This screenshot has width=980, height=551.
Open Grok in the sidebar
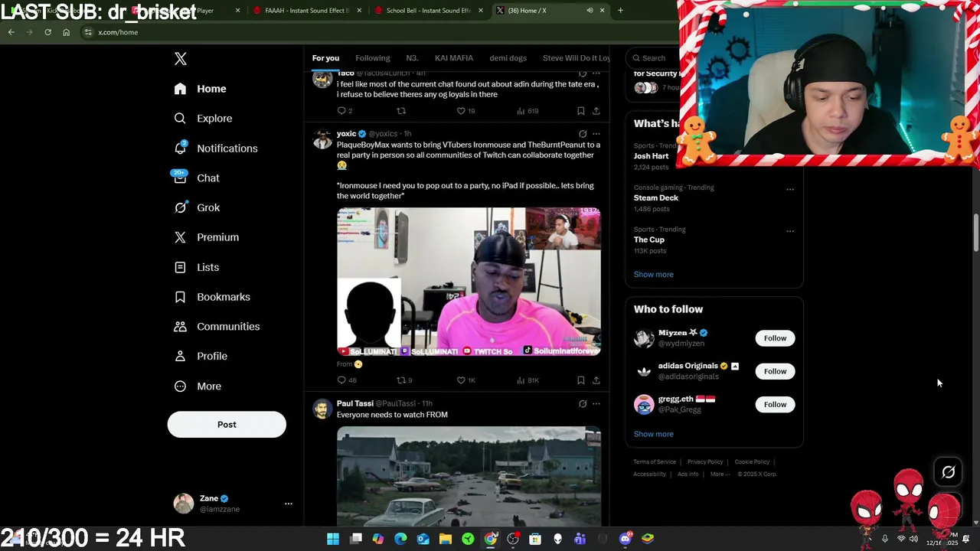coord(197,207)
